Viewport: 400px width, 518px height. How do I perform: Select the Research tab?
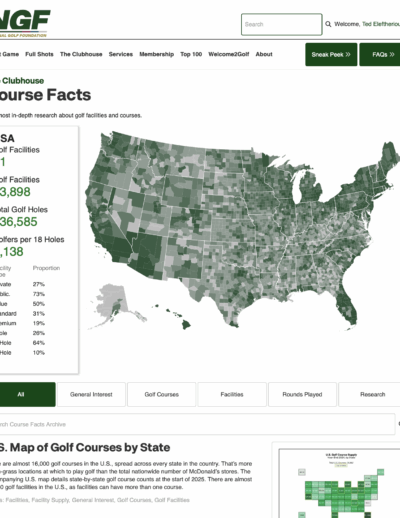click(x=369, y=394)
